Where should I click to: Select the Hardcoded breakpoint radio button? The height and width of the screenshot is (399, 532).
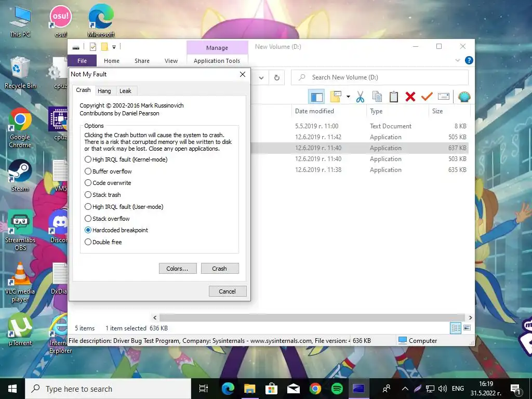116,230
